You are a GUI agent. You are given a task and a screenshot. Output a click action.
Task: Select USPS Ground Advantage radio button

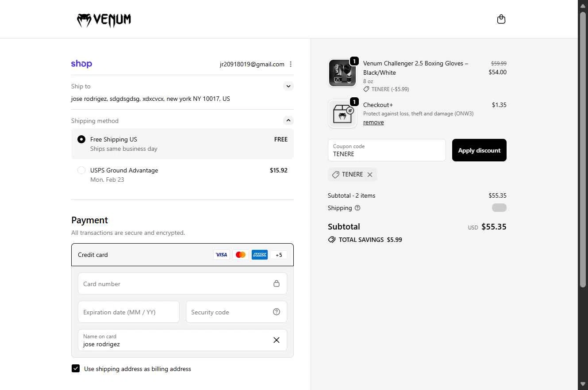tap(81, 170)
